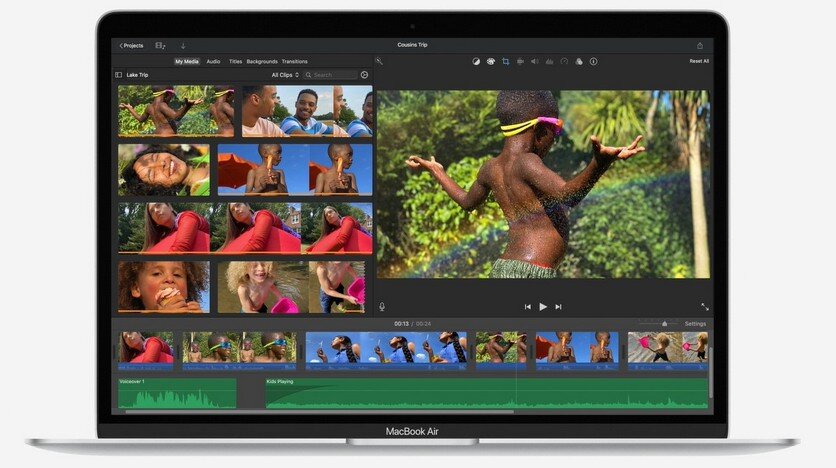Open the Color Correction palette tool
836x468 pixels.
coord(491,62)
